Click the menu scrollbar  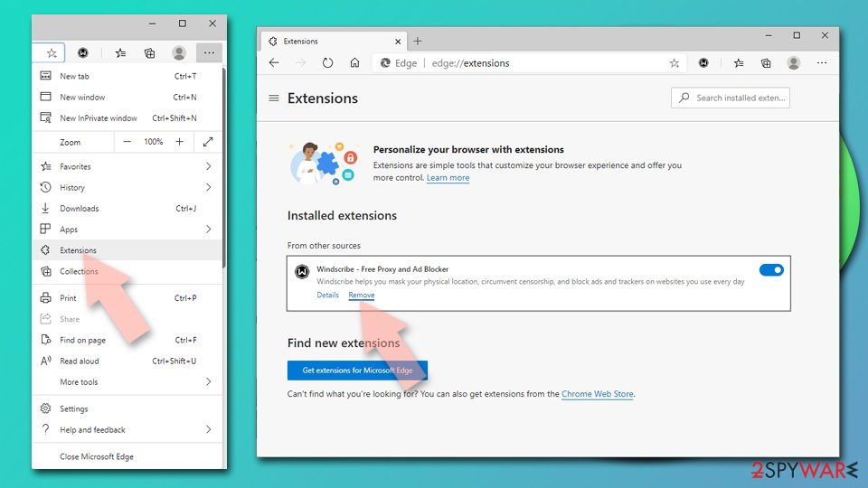224,169
